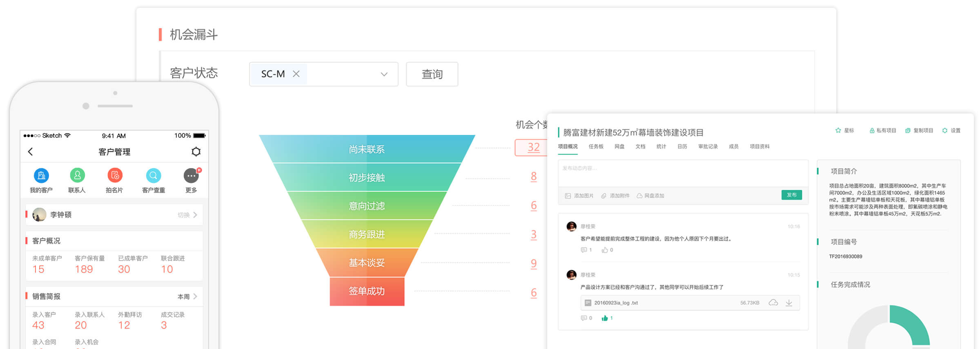This screenshot has width=980, height=349.
Task: Tap 联合跟进 value 10
Action: (x=167, y=269)
